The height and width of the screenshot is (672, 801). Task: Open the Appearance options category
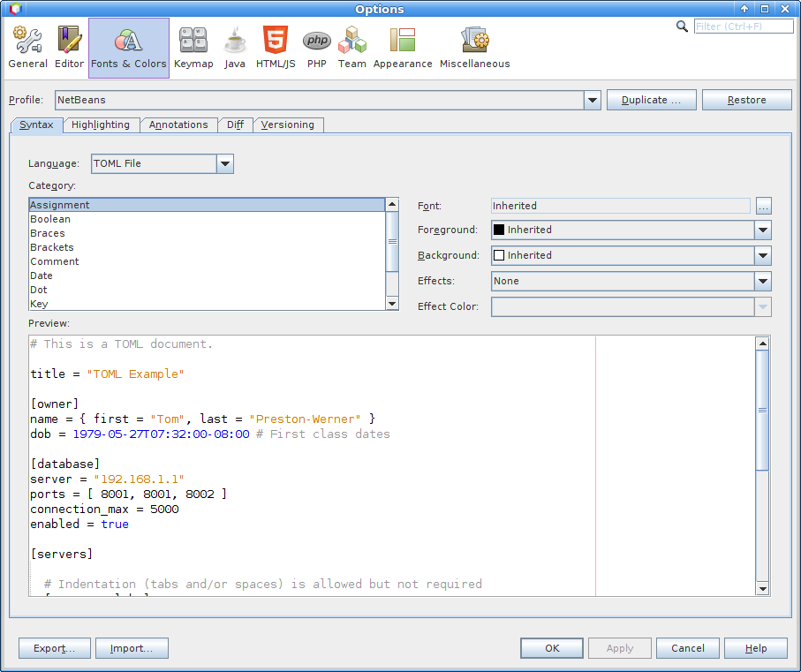pos(403,48)
